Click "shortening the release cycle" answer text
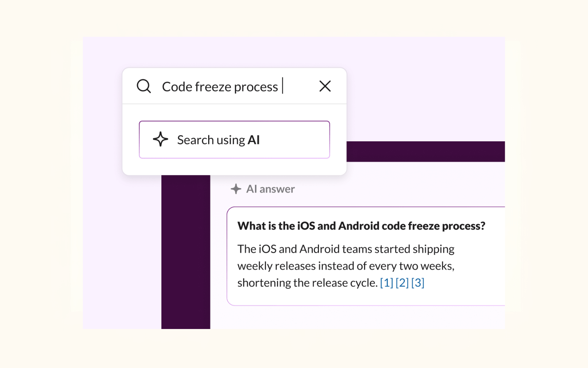 [307, 283]
